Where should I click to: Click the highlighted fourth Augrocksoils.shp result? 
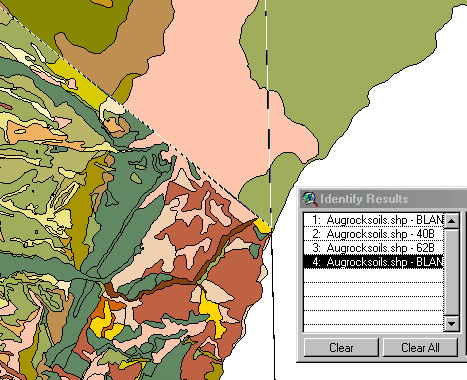[374, 262]
